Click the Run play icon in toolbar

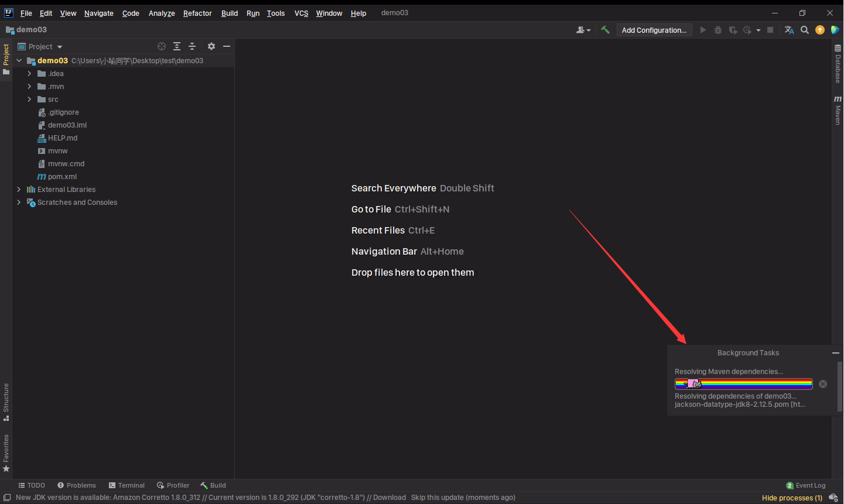click(703, 30)
